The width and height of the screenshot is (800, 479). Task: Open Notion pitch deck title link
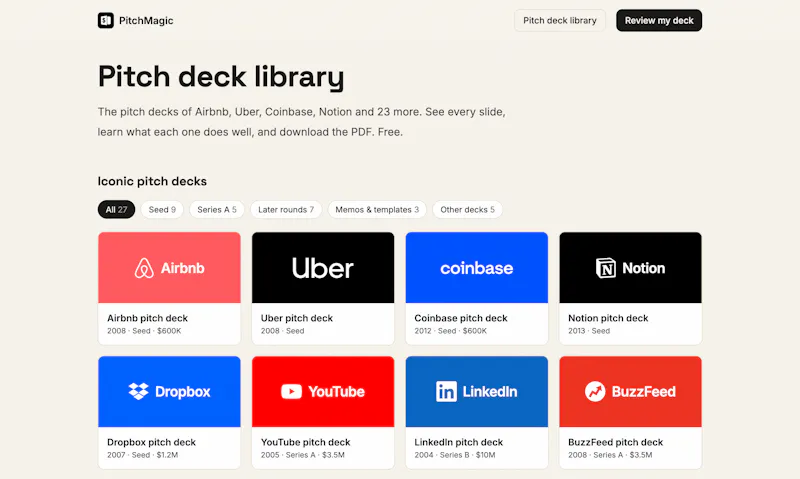pyautogui.click(x=608, y=318)
